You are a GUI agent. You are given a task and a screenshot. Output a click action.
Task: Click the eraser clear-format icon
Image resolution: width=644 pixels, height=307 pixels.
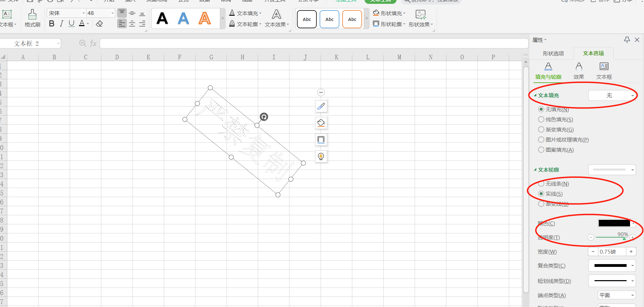click(x=100, y=24)
